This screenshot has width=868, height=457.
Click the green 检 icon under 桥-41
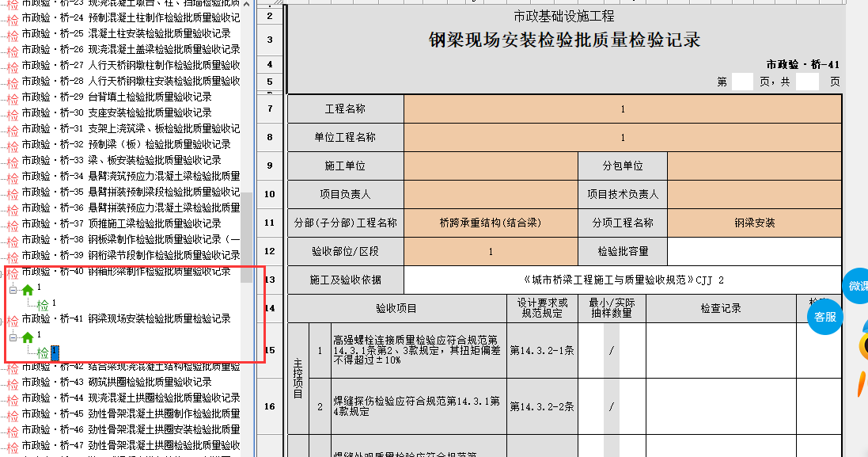pyautogui.click(x=43, y=352)
